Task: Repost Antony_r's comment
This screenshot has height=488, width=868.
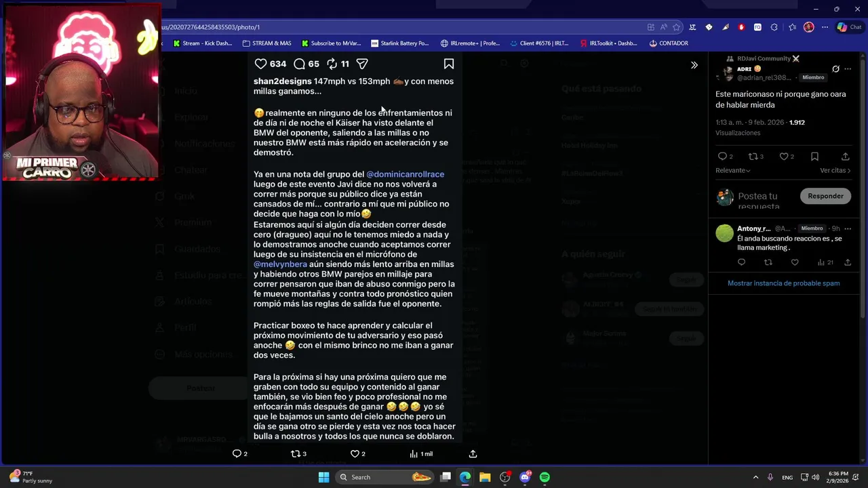Action: coord(768,262)
